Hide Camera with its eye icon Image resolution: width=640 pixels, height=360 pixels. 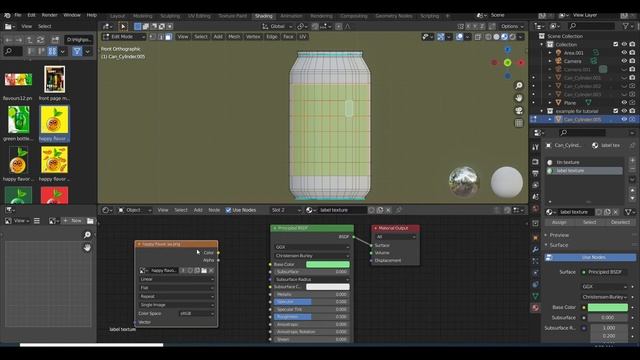[624, 61]
